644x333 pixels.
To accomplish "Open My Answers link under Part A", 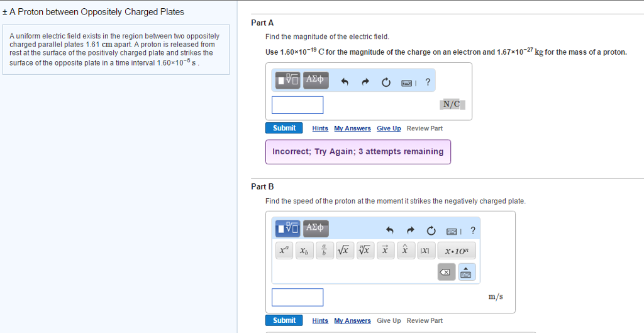I will point(352,128).
